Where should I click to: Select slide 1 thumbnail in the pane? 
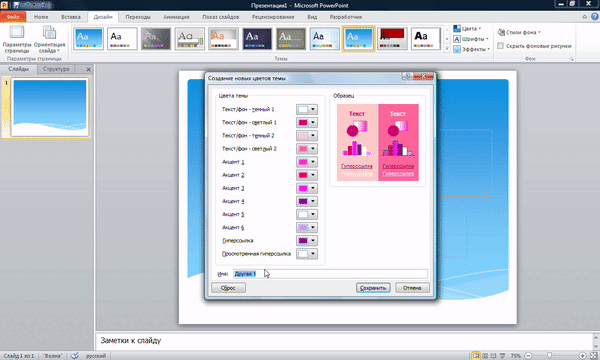click(50, 107)
